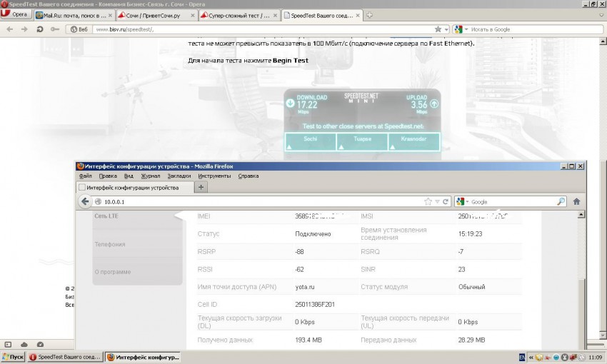
Task: Select Sochi server in Speedtest
Action: coord(310,141)
